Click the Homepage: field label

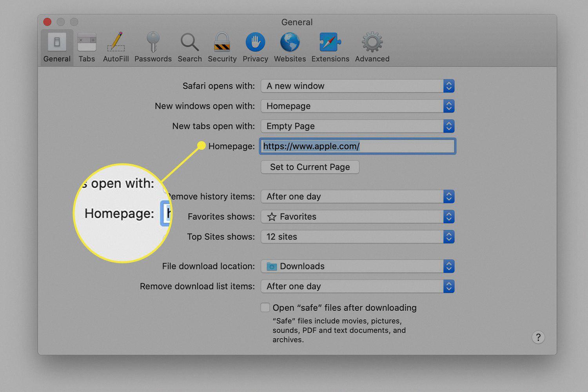click(231, 146)
